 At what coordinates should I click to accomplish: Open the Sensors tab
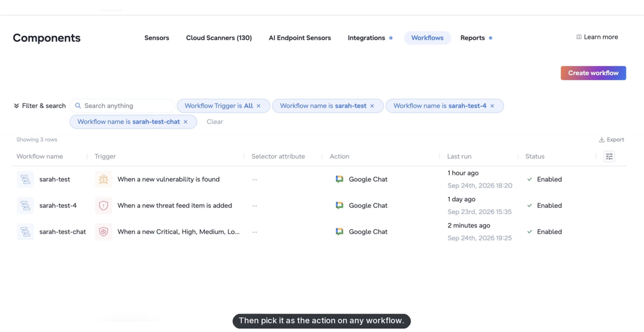(157, 38)
